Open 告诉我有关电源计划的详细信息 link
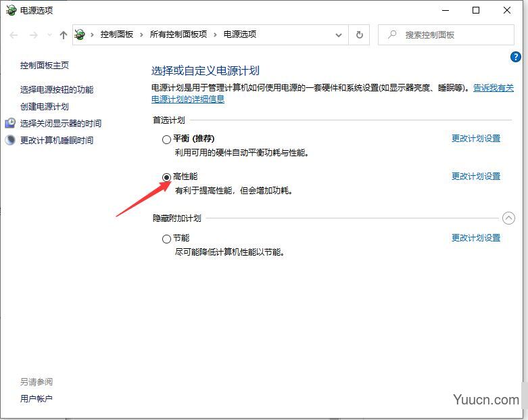 [187, 99]
